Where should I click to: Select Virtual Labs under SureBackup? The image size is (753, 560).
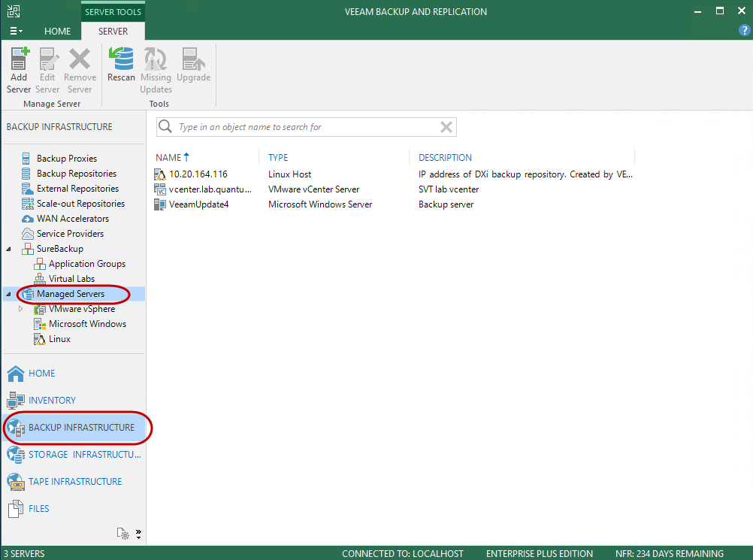point(71,279)
